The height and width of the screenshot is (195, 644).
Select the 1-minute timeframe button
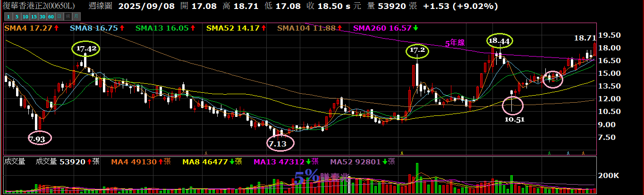[x=8, y=16]
